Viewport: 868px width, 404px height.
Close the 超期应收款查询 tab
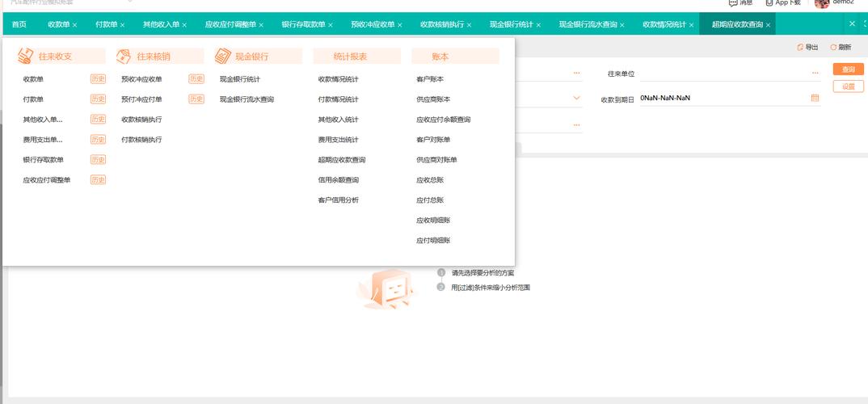tap(768, 25)
